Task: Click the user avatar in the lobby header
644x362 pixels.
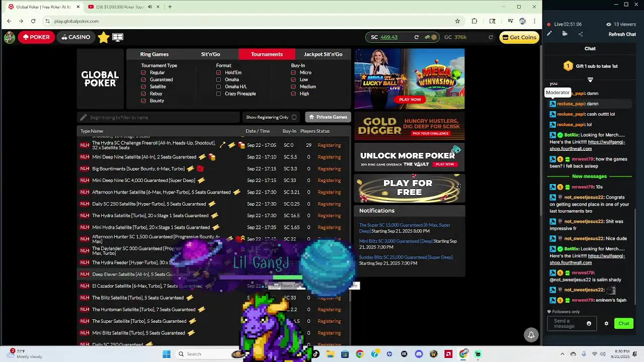Action: (x=9, y=37)
